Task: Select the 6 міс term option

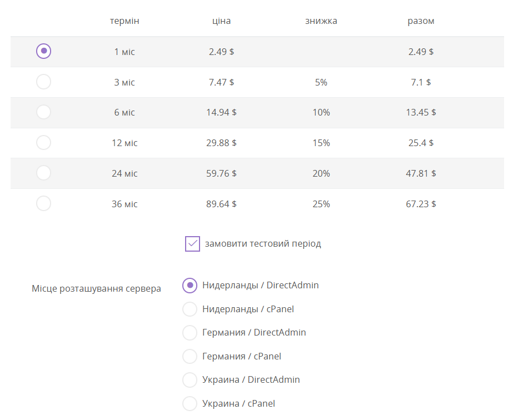Action: [x=43, y=112]
